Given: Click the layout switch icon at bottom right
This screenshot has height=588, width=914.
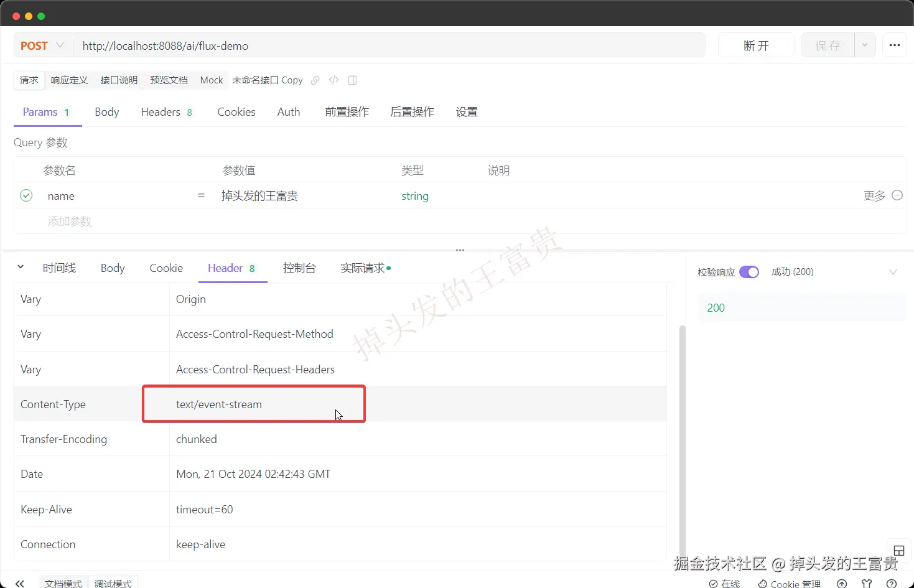Looking at the screenshot, I should (x=898, y=551).
